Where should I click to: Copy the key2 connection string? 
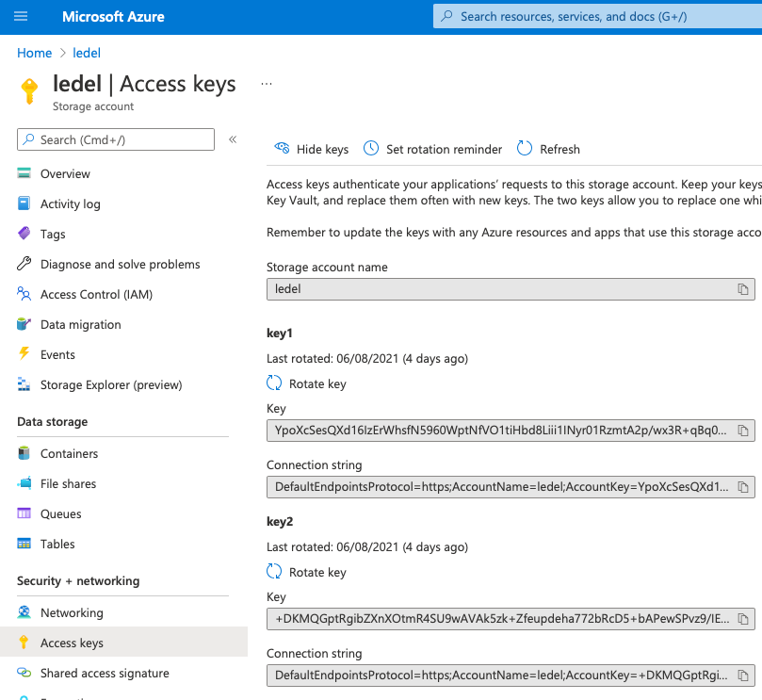point(742,676)
